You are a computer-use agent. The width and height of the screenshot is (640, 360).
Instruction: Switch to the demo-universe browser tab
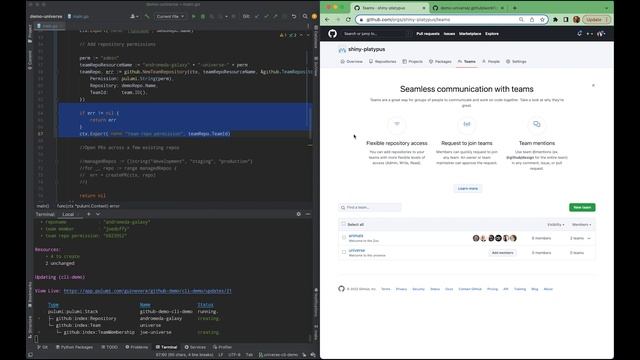coord(468,8)
